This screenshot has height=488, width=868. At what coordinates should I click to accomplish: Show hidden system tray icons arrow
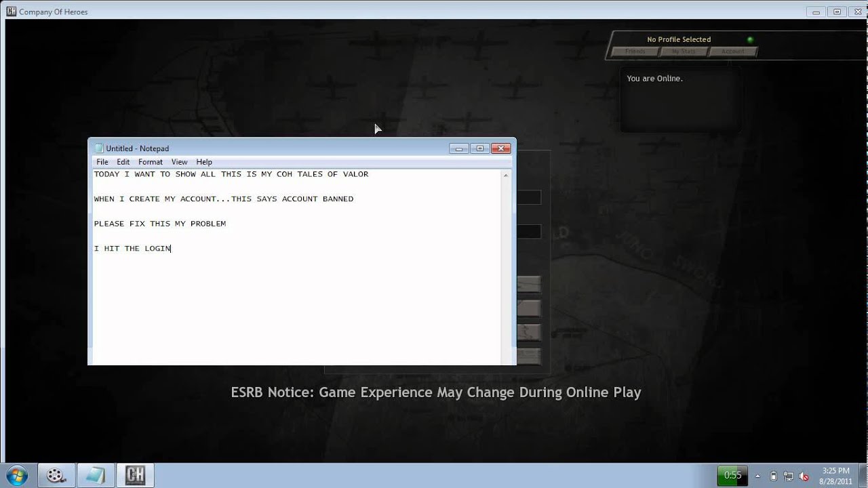point(757,476)
